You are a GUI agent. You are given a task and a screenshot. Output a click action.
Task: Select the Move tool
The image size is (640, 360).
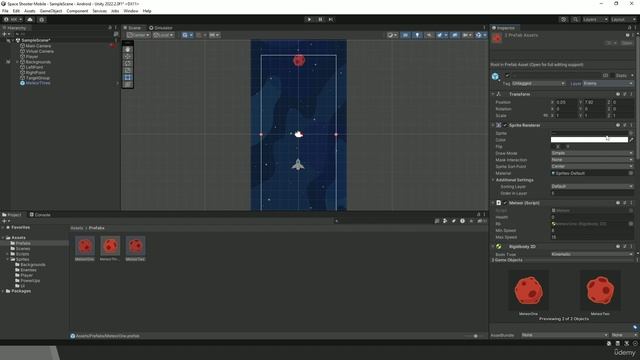click(128, 56)
